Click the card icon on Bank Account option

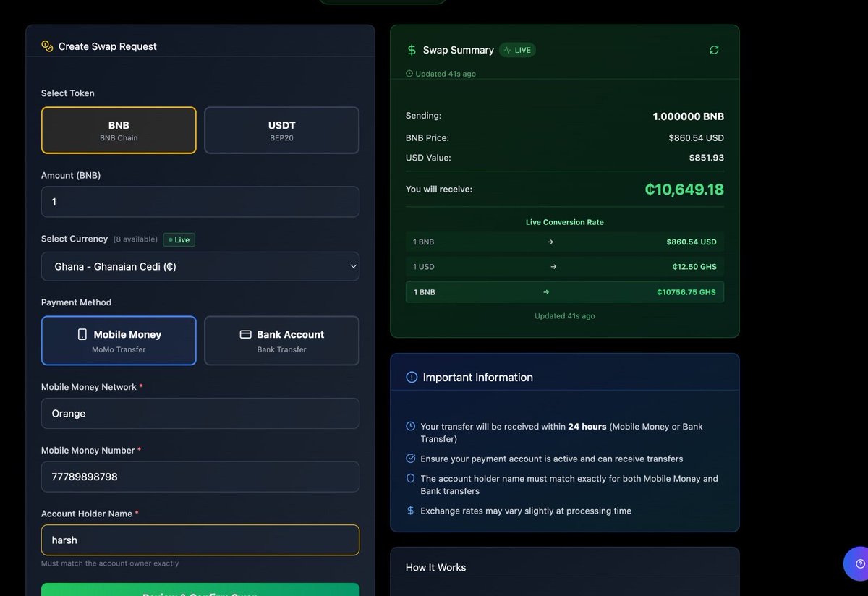pos(245,334)
